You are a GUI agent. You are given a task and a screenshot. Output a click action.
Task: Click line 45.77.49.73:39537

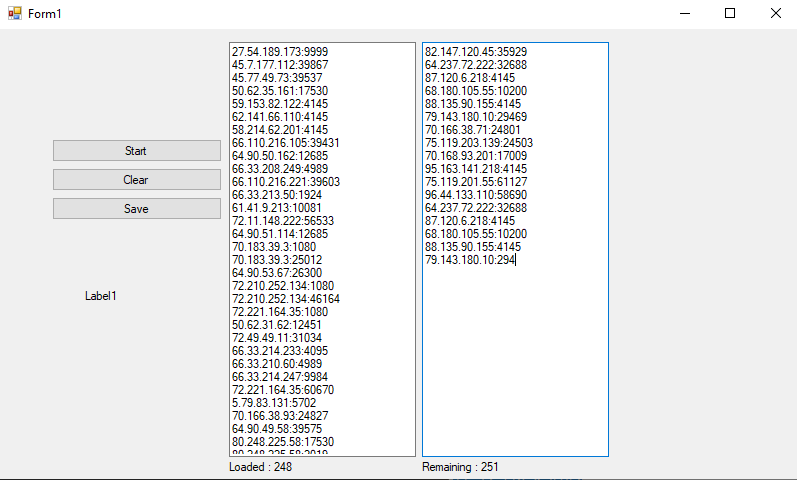click(x=277, y=78)
